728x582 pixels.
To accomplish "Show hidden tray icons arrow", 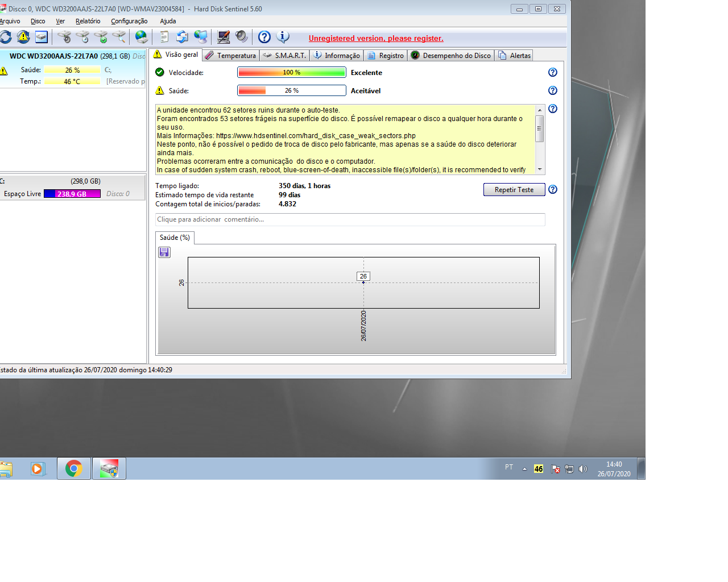I will pyautogui.click(x=524, y=469).
